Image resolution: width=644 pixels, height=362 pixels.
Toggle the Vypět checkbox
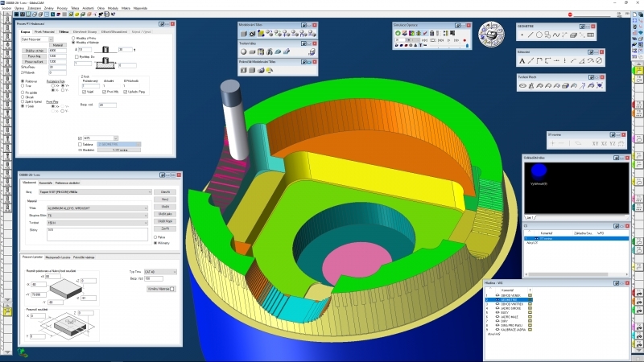click(85, 91)
